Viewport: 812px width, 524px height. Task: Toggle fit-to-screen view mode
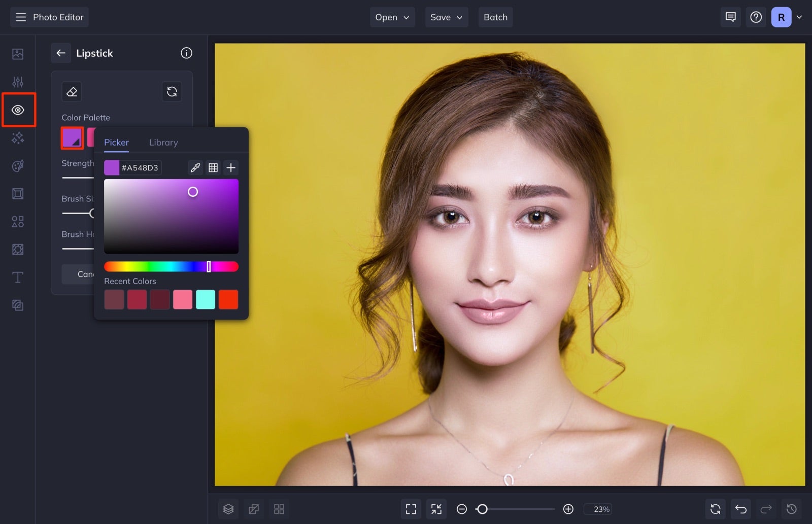[411, 509]
